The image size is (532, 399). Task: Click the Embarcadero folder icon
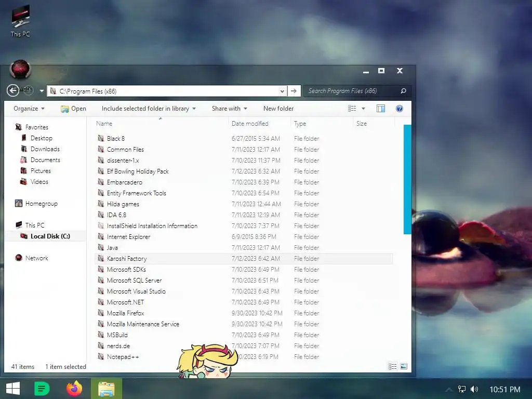(x=101, y=182)
